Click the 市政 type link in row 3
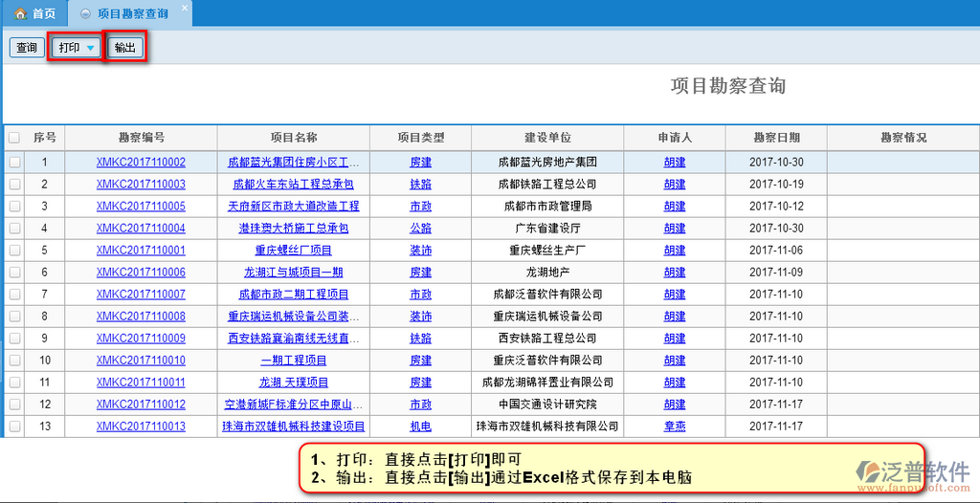 coord(420,207)
